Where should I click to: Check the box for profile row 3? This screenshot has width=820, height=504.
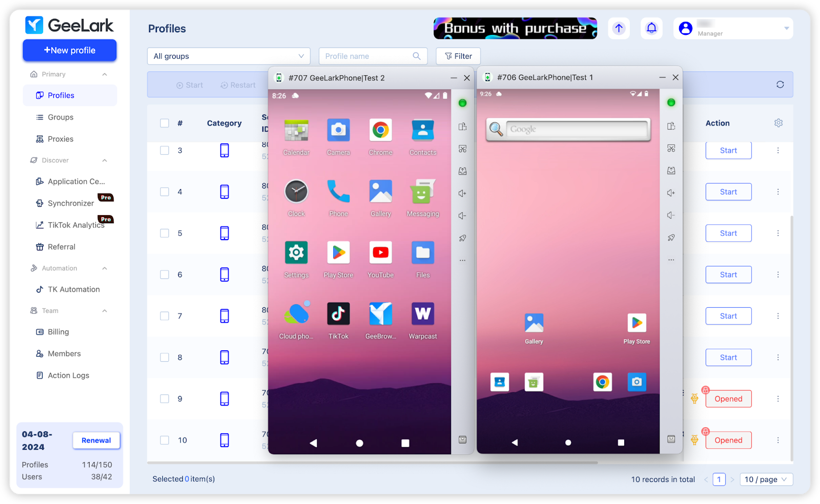click(165, 151)
